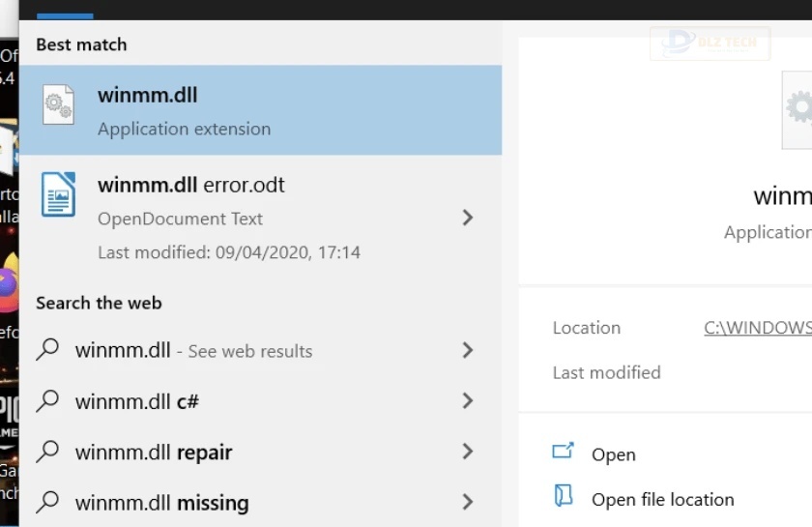The width and height of the screenshot is (812, 527).
Task: Expand the winmm.dll error.odt result arrow
Action: click(468, 218)
